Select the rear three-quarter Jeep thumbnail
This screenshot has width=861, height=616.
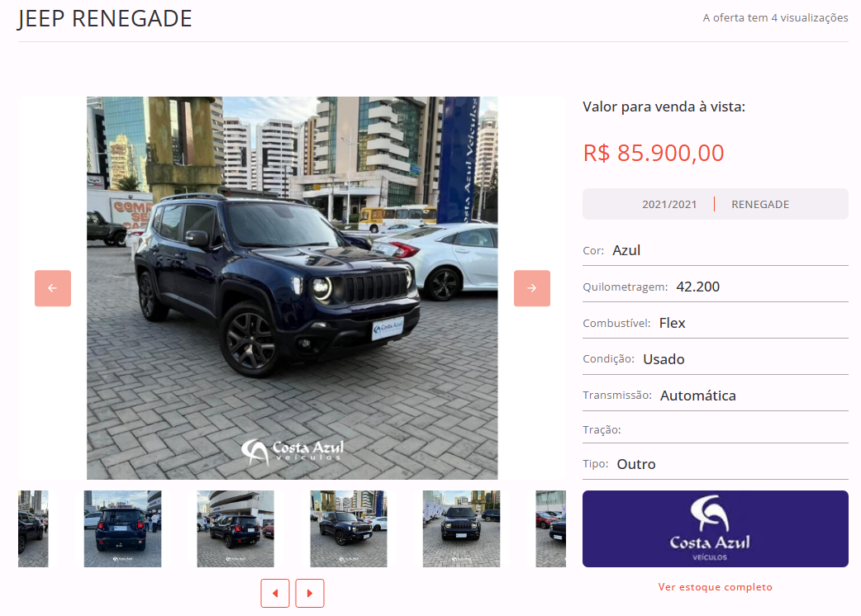[x=235, y=528]
